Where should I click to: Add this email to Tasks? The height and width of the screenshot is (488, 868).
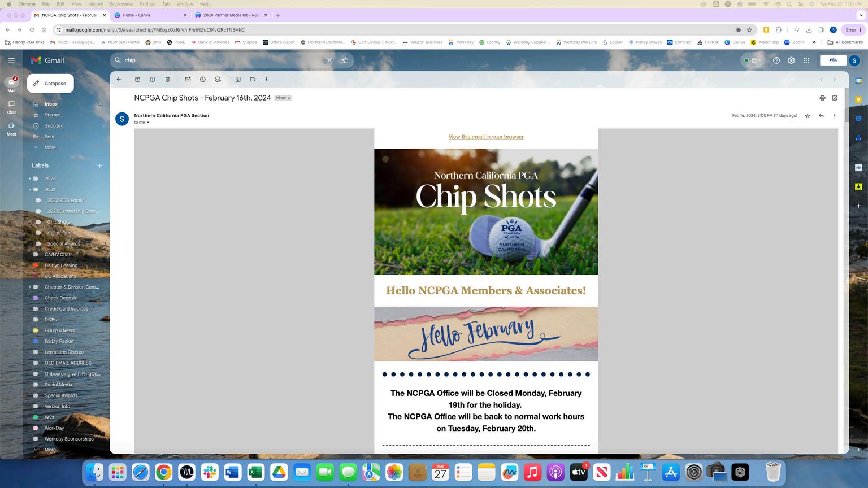(x=218, y=79)
